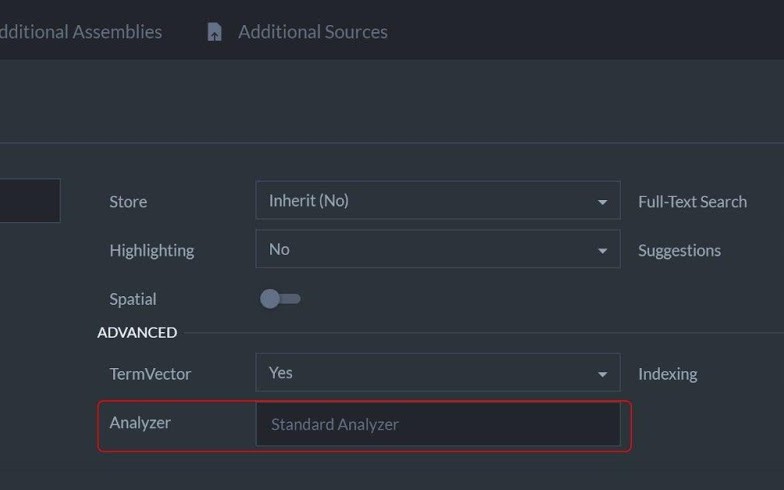This screenshot has height=490, width=784.
Task: Click the TermVector field label
Action: click(x=150, y=374)
